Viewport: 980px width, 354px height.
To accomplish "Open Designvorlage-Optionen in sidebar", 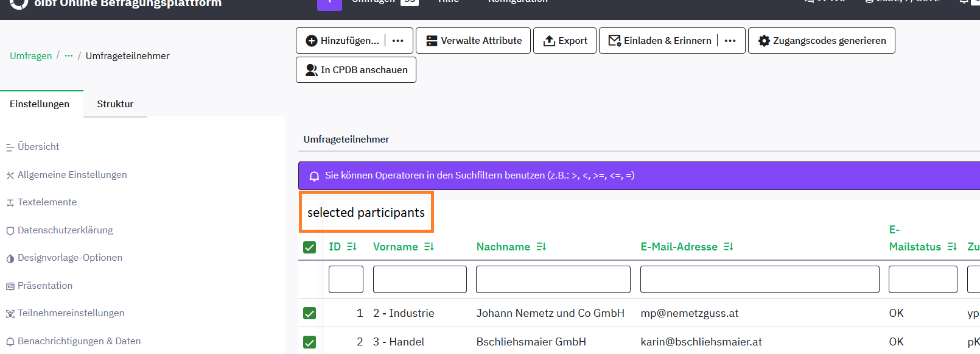I will (x=65, y=258).
